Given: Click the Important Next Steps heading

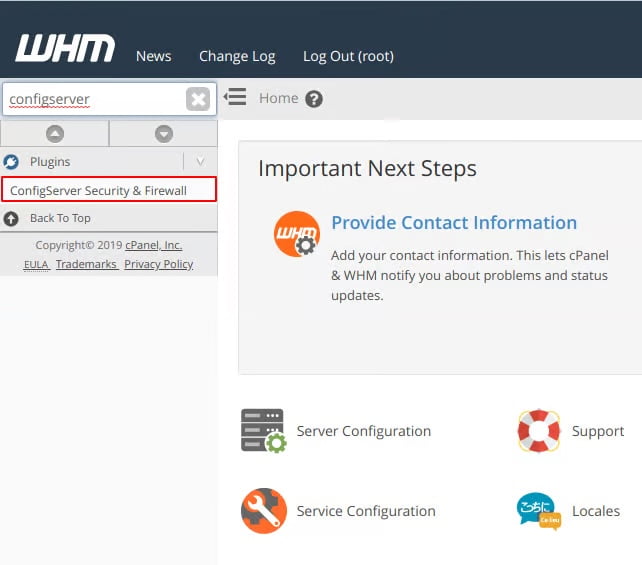Looking at the screenshot, I should [367, 169].
